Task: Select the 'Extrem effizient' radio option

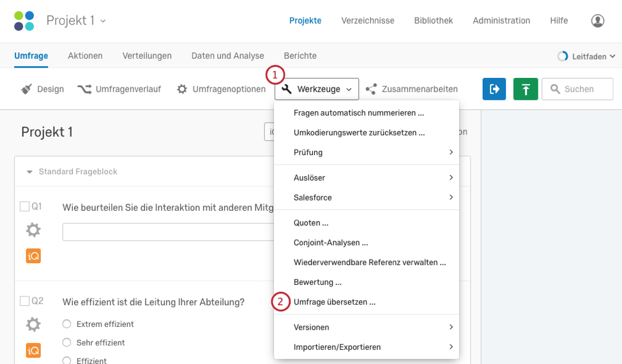Action: click(x=66, y=324)
